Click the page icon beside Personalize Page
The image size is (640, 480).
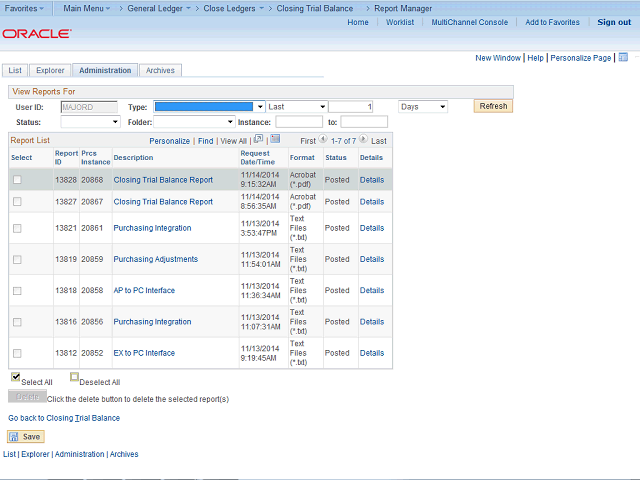(618, 58)
